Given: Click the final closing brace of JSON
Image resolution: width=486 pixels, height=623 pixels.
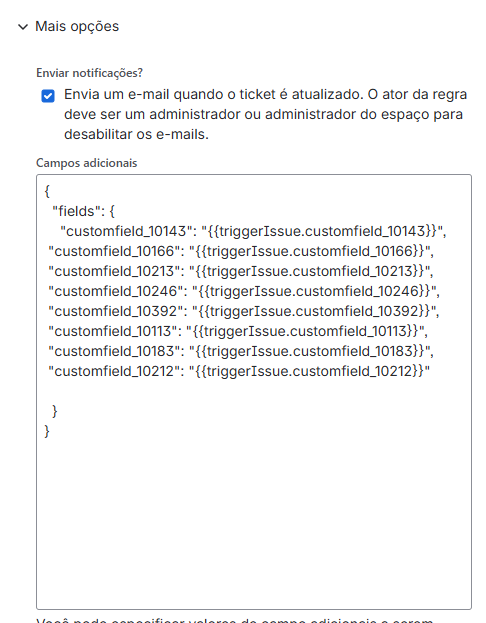Looking at the screenshot, I should point(47,431).
